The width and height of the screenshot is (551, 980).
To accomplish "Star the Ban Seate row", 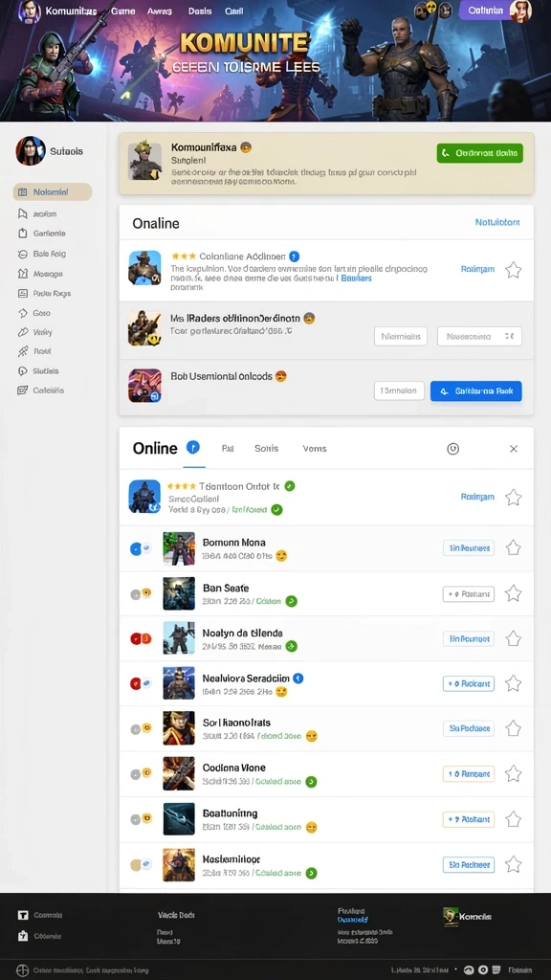I will [513, 593].
